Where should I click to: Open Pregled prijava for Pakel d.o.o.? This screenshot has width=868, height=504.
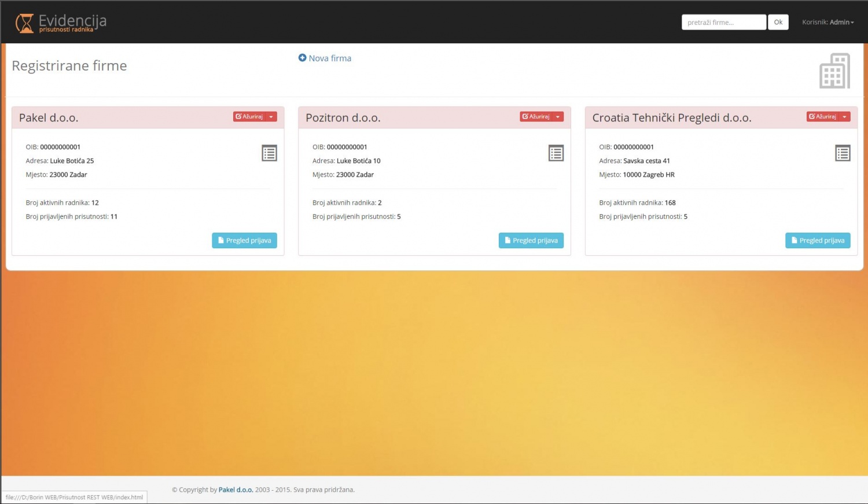pos(244,241)
